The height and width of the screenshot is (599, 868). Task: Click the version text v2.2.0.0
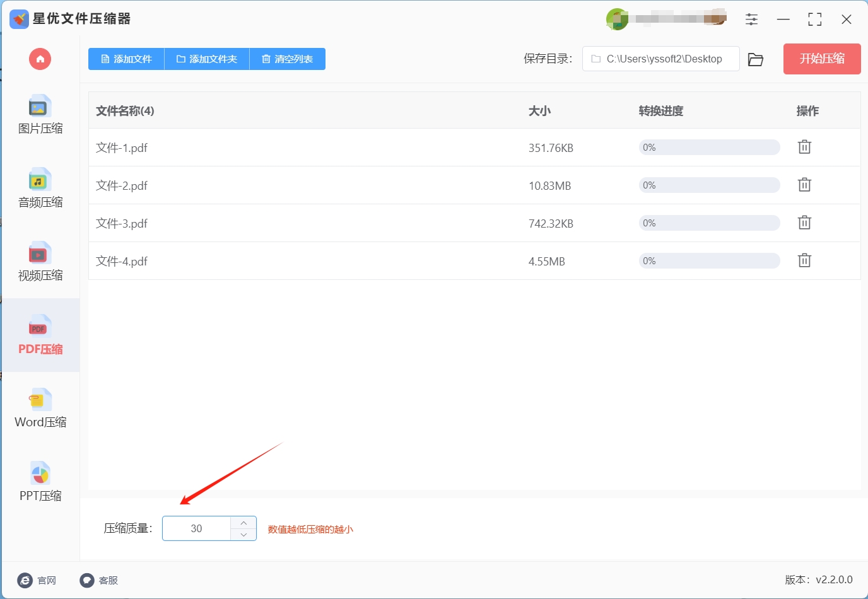pos(834,579)
